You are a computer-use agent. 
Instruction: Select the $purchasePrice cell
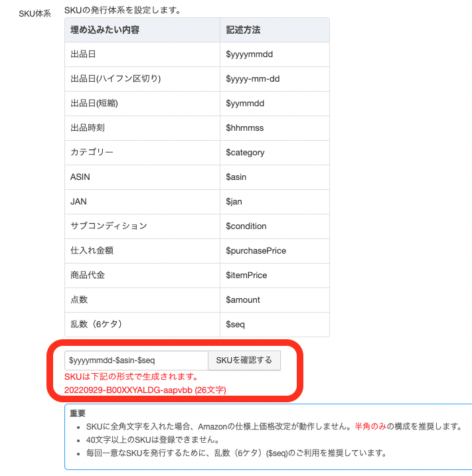(275, 251)
